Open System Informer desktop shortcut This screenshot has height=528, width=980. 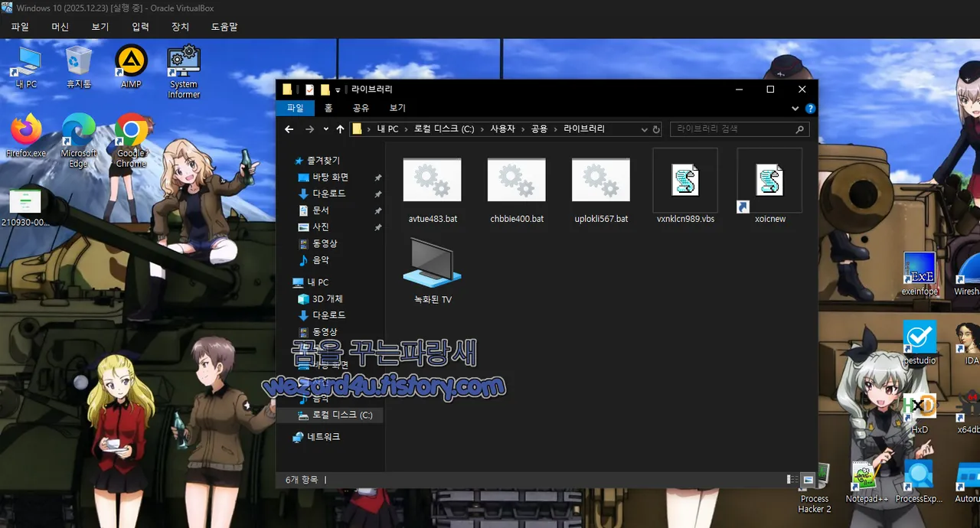click(184, 72)
